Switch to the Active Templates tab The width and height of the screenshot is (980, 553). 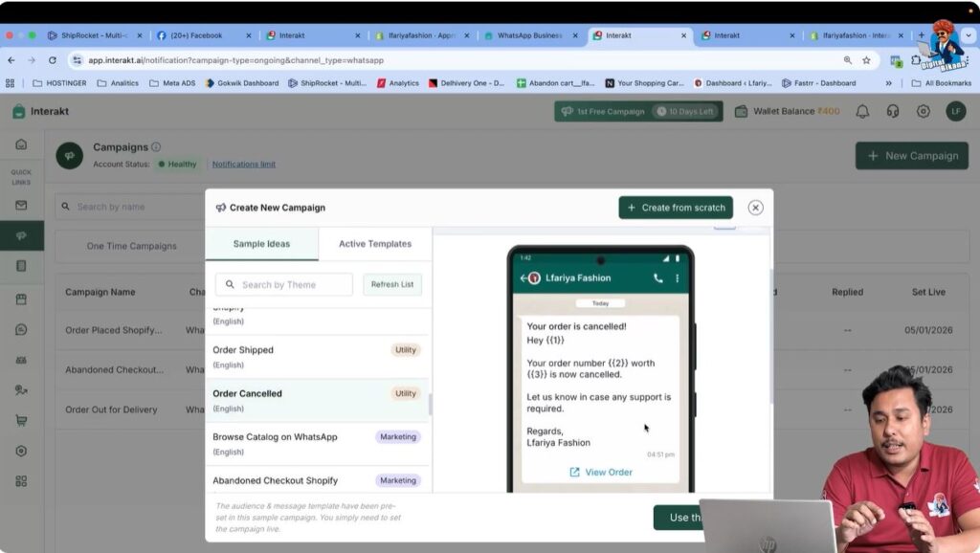(374, 243)
